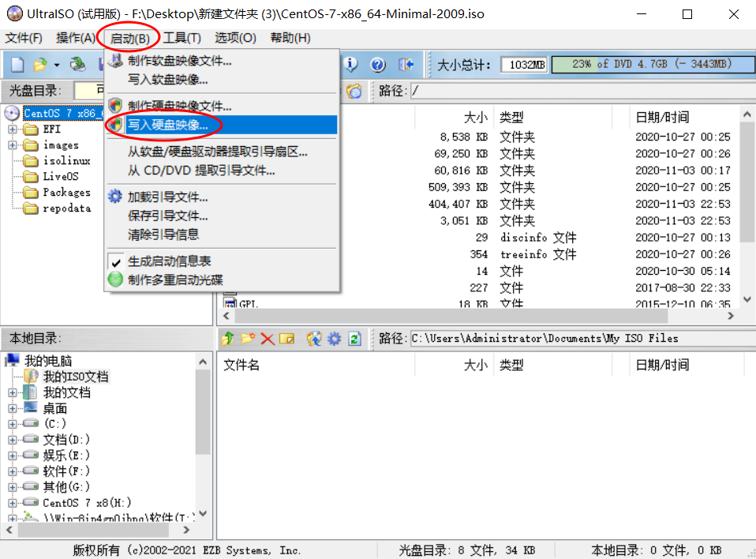Click the rename icon in local toolbar
756x559 pixels.
(x=286, y=339)
